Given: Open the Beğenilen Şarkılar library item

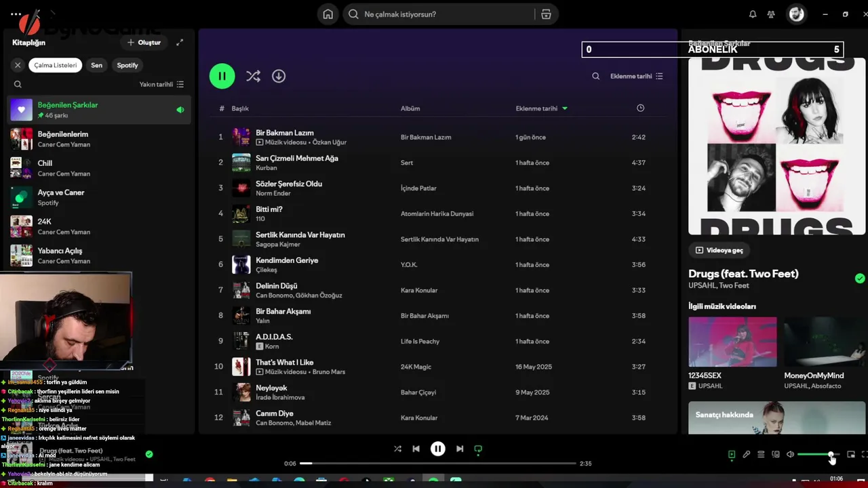Looking at the screenshot, I should point(99,110).
